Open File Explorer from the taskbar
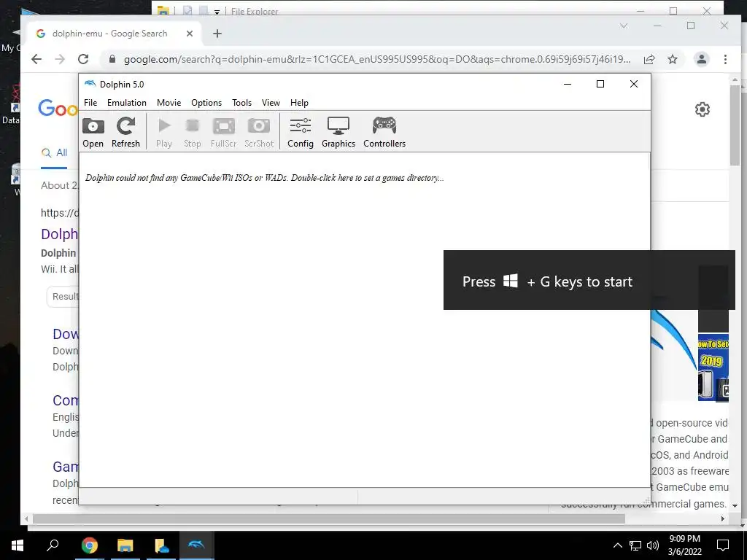 click(x=125, y=545)
